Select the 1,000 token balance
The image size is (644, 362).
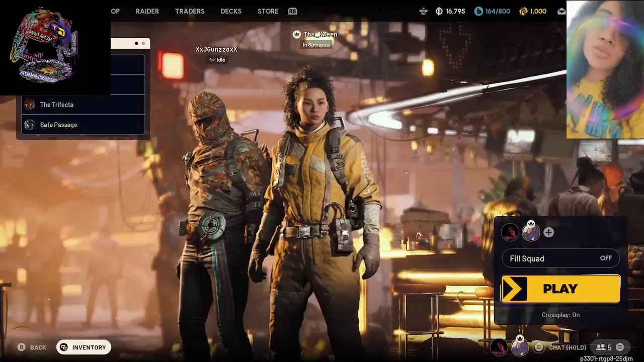click(538, 11)
